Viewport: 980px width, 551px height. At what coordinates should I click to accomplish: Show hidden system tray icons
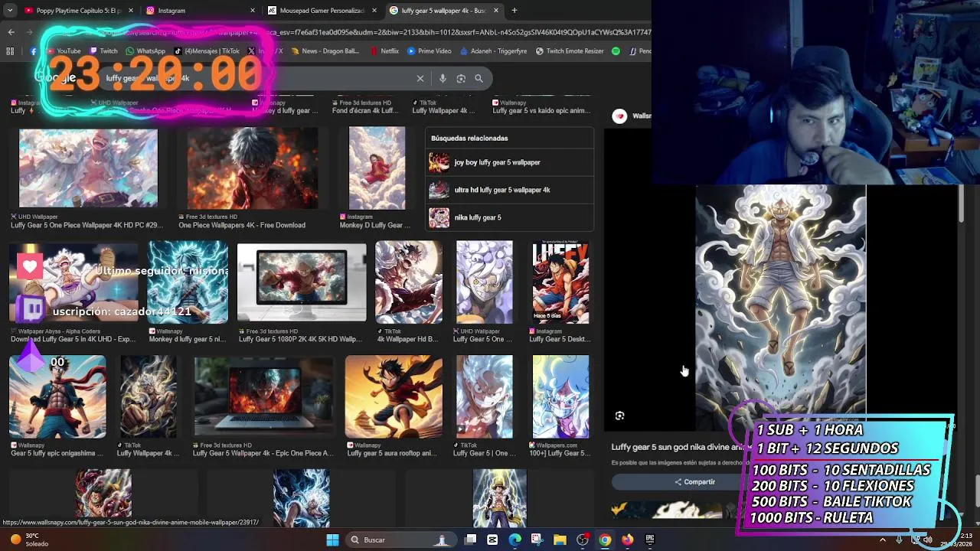882,540
